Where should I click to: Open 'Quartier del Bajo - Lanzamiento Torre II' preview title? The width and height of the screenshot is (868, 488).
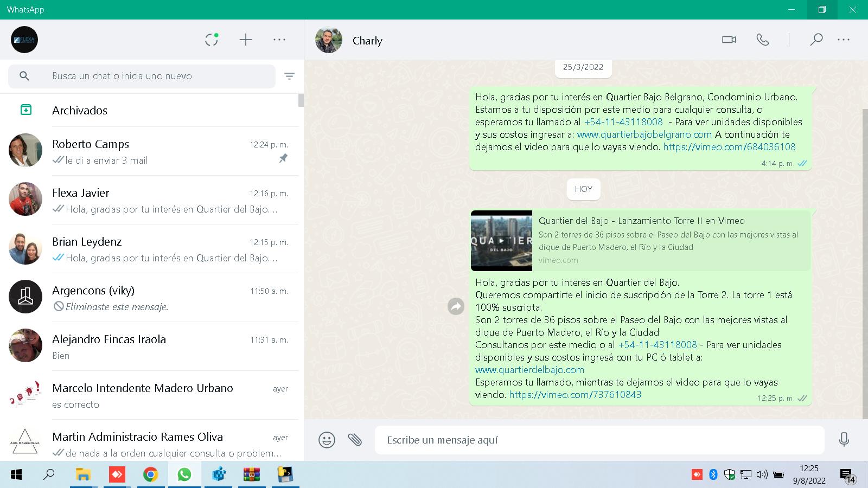641,221
